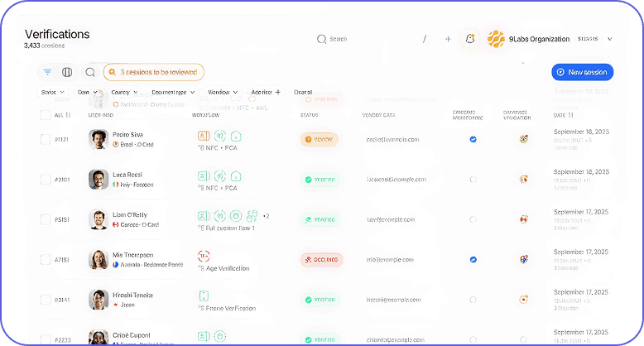Click the database validation icon for Pedro Silva
Viewport: 644px width, 346px height.
click(523, 139)
